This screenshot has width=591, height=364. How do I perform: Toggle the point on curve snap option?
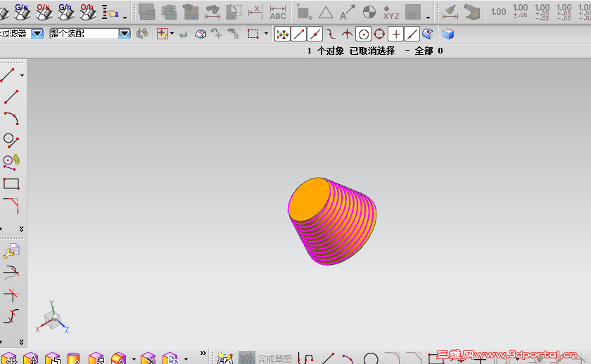click(412, 34)
